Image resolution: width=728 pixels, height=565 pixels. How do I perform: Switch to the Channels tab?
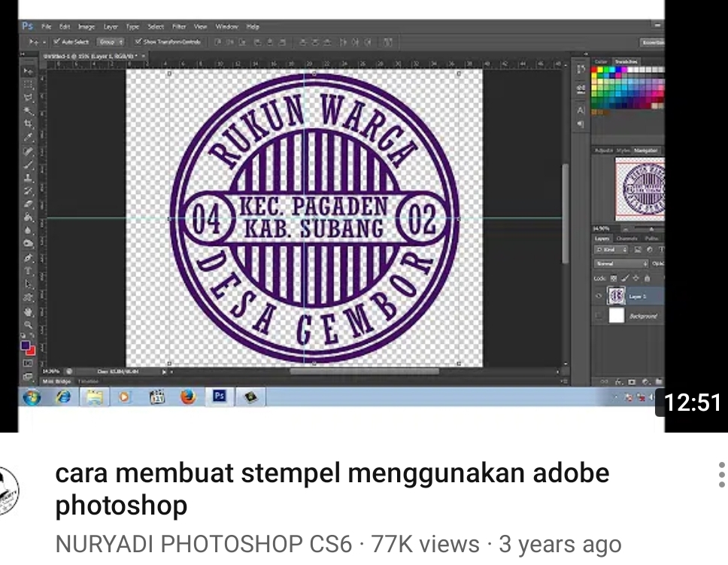(x=626, y=238)
